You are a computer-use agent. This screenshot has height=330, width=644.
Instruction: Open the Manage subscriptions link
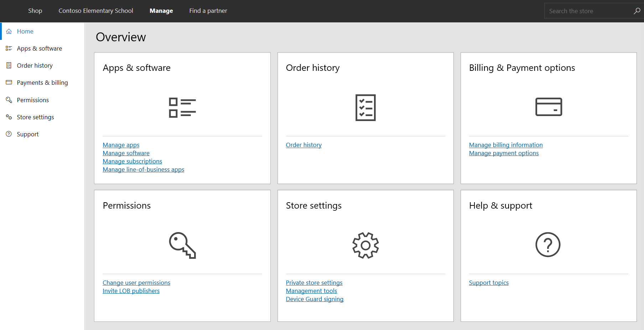133,161
